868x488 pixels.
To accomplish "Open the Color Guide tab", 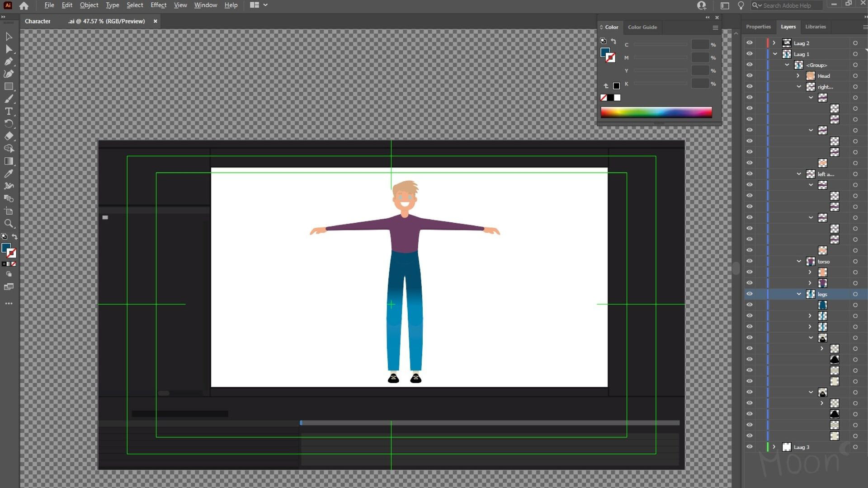I will 642,27.
